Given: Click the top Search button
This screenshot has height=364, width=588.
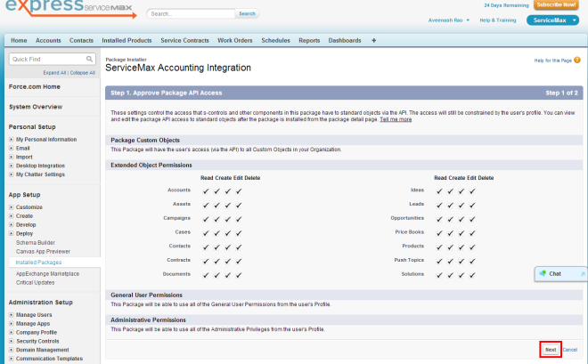Looking at the screenshot, I should [x=248, y=14].
